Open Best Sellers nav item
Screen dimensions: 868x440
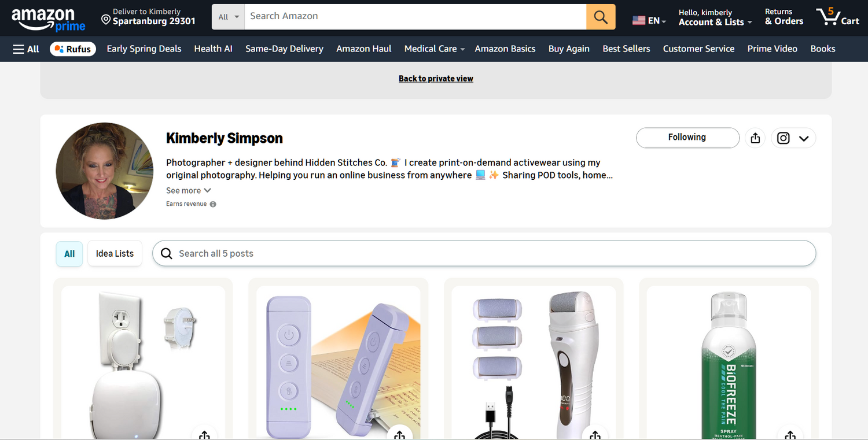[626, 49]
